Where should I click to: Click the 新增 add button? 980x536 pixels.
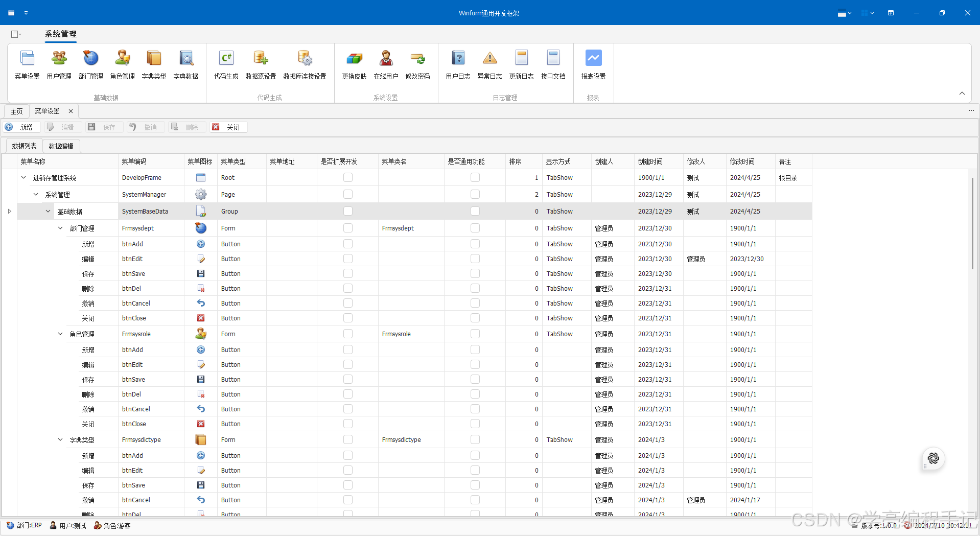pos(21,127)
